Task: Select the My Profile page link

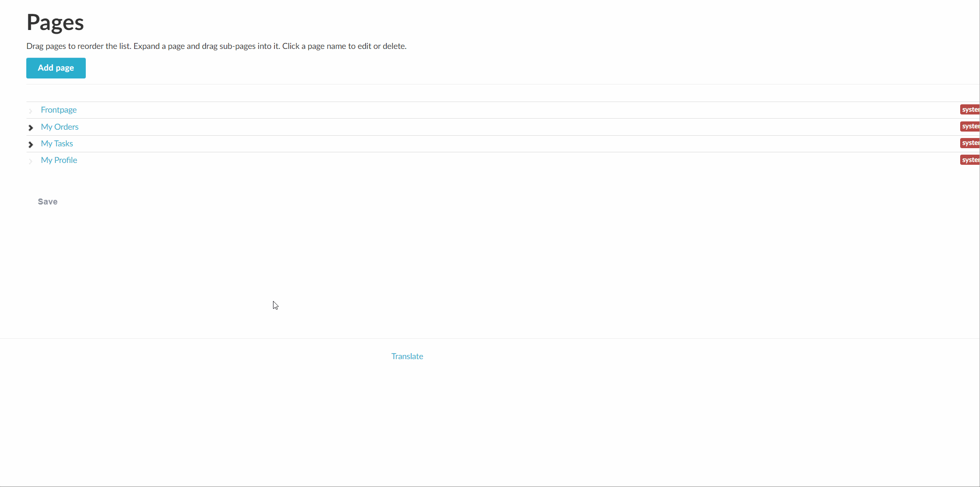Action: (59, 160)
